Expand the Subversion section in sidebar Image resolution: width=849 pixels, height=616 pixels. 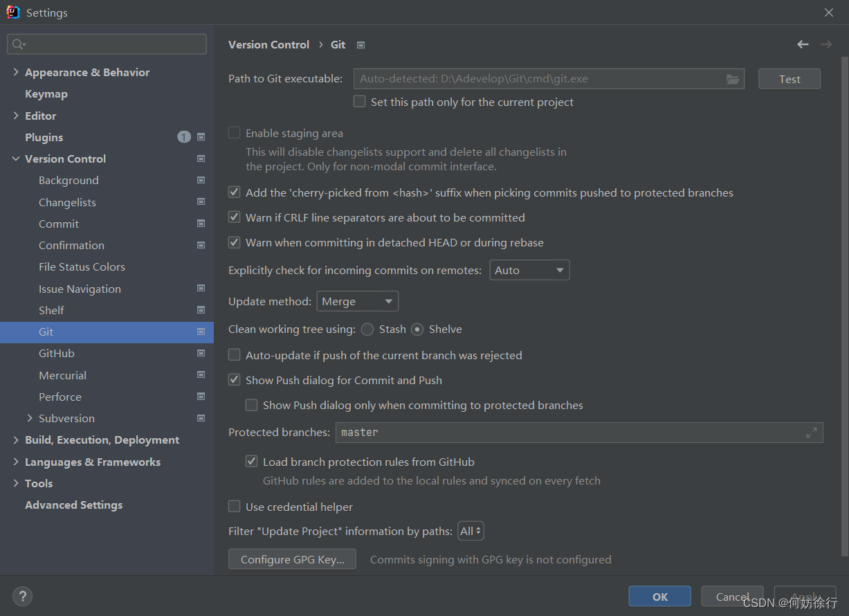(x=28, y=418)
